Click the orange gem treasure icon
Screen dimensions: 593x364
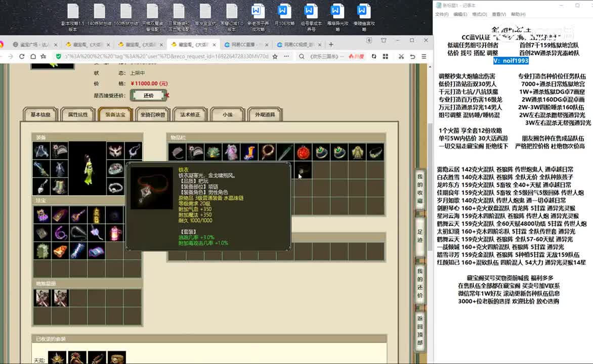(x=60, y=251)
